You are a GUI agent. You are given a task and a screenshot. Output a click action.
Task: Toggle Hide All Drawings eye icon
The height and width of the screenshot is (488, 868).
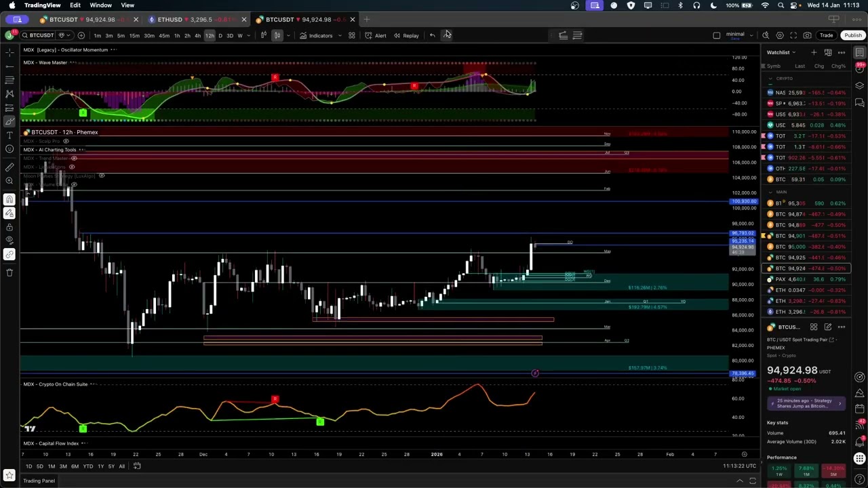pos(9,240)
